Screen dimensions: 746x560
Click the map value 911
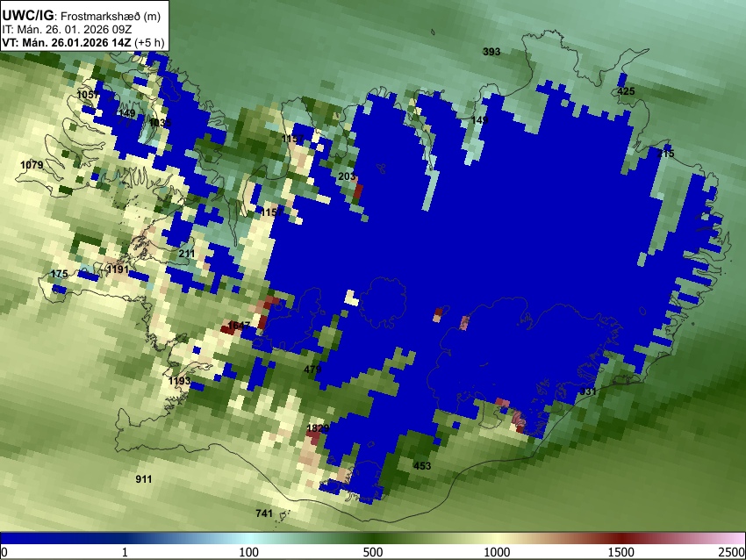[x=144, y=479]
